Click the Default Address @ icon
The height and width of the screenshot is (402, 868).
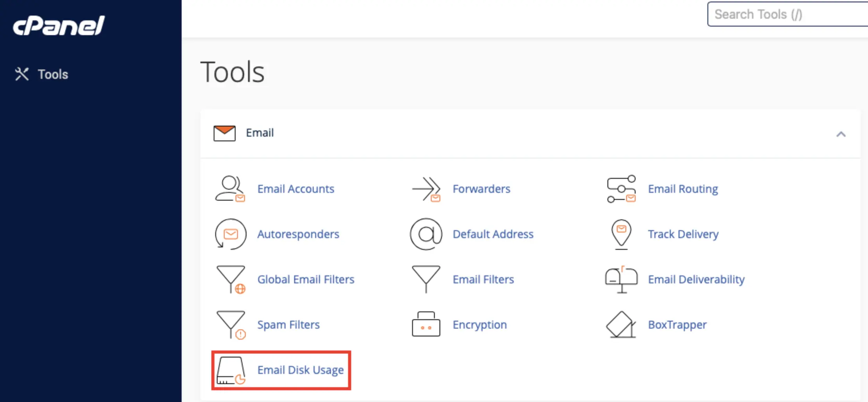pos(426,234)
